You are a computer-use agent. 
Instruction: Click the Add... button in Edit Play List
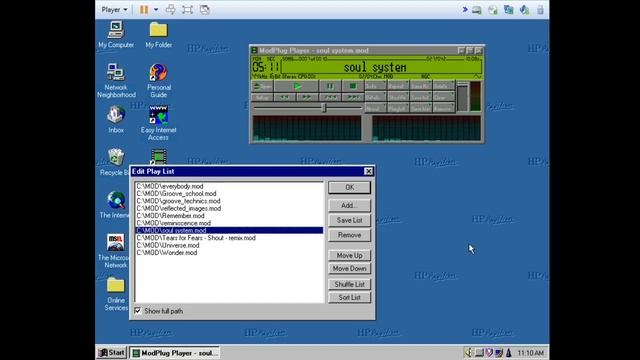(349, 205)
